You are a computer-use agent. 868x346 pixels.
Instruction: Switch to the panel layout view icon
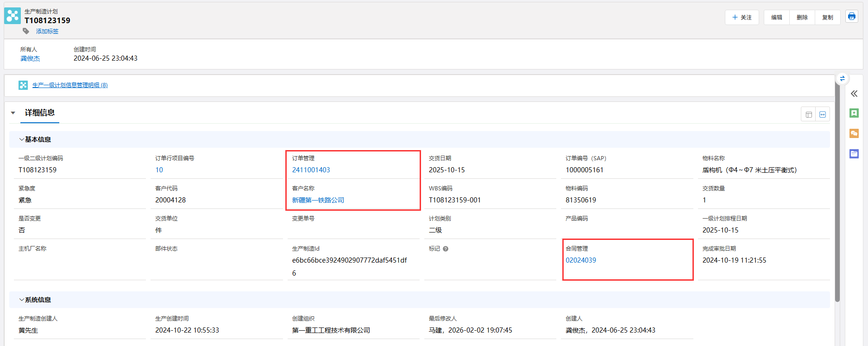point(809,114)
